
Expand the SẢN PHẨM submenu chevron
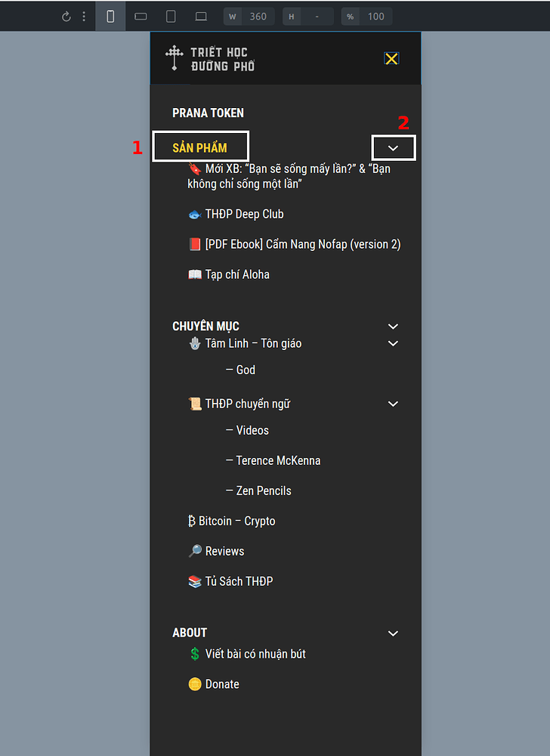click(393, 146)
